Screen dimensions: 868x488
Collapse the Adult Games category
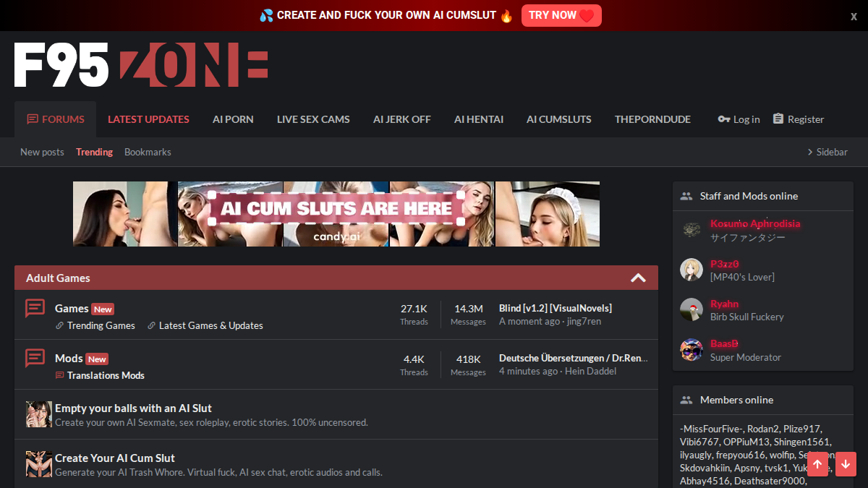(638, 278)
